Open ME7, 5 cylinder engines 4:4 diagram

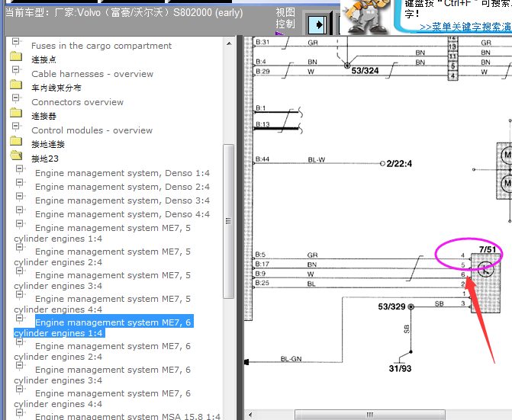102,304
